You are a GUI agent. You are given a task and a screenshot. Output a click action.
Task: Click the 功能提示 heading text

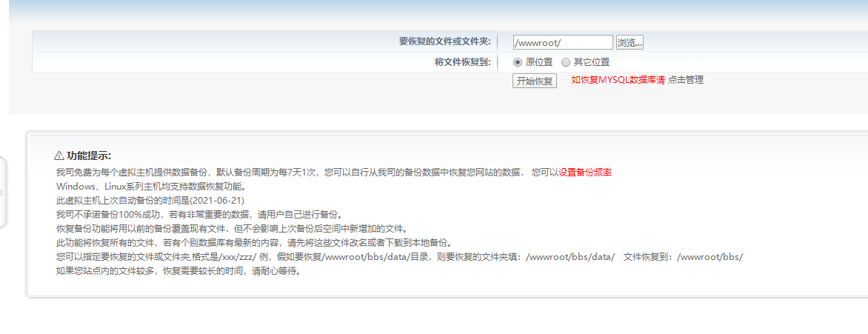pos(89,156)
